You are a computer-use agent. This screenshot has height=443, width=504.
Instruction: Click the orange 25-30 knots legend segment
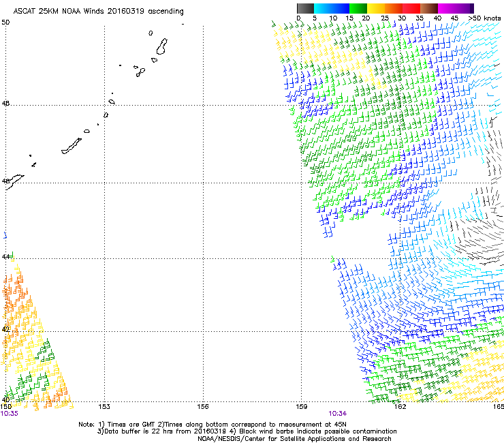pyautogui.click(x=394, y=8)
